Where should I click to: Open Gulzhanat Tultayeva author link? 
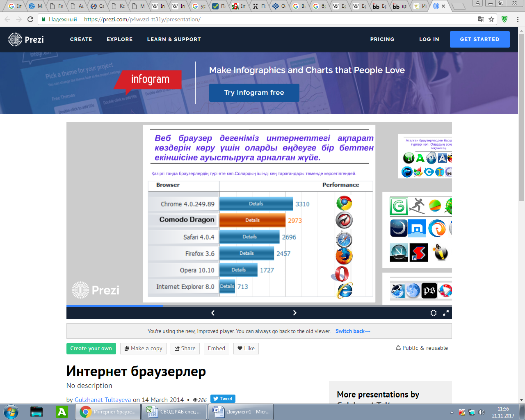coord(103,400)
